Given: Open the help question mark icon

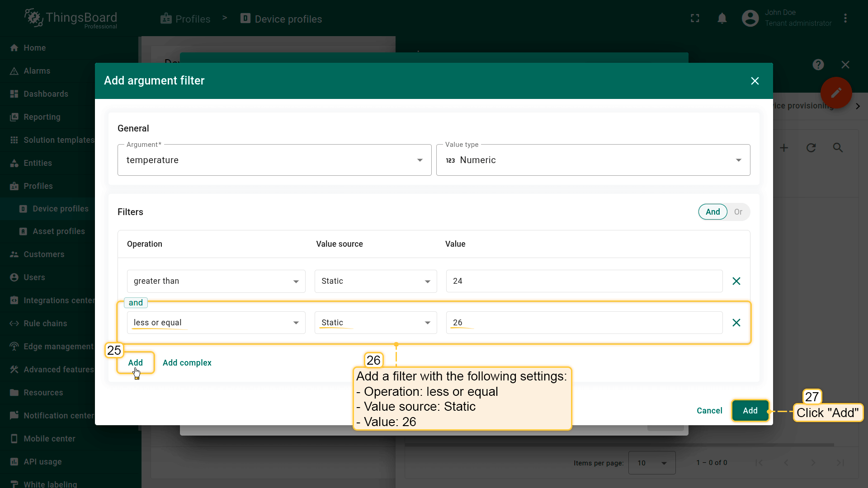Looking at the screenshot, I should point(818,65).
